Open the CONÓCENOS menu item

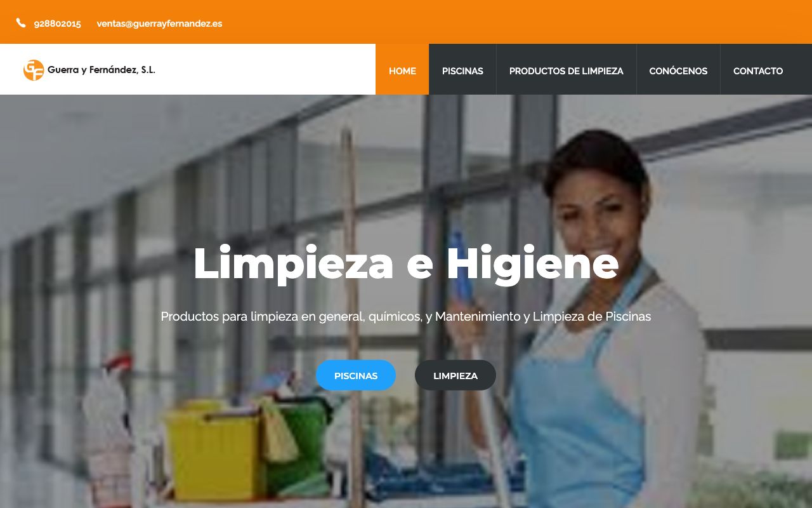coord(678,70)
